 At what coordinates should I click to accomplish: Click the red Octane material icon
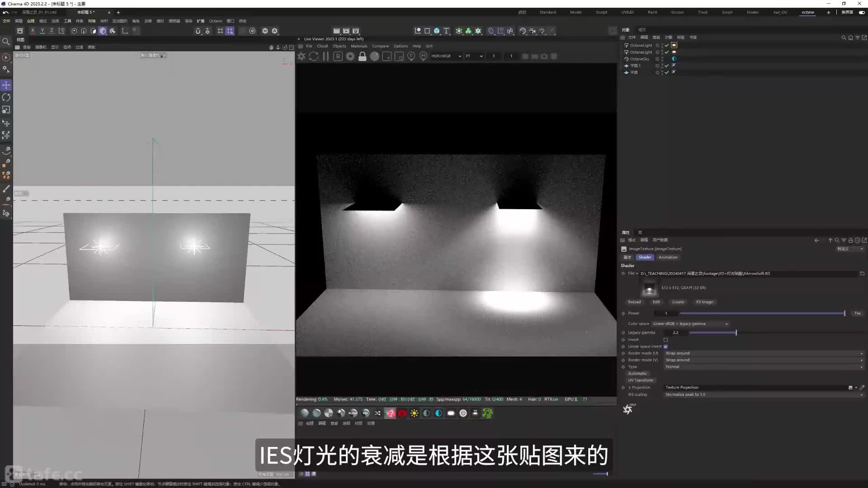click(402, 413)
